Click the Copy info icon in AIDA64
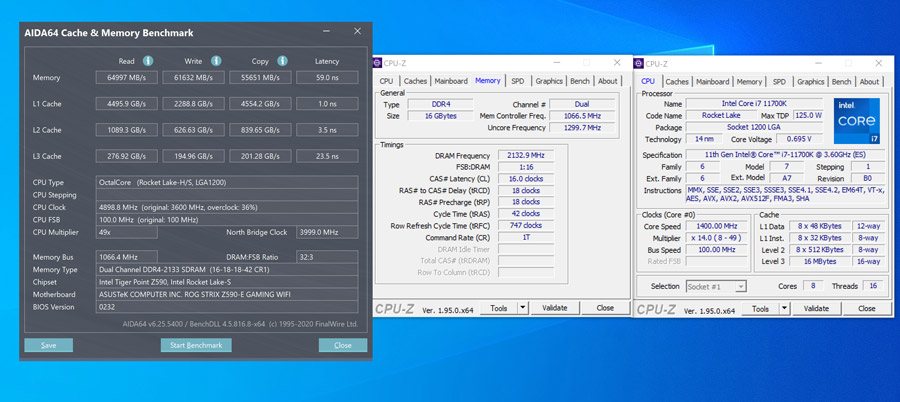Image resolution: width=900 pixels, height=402 pixels. click(282, 61)
